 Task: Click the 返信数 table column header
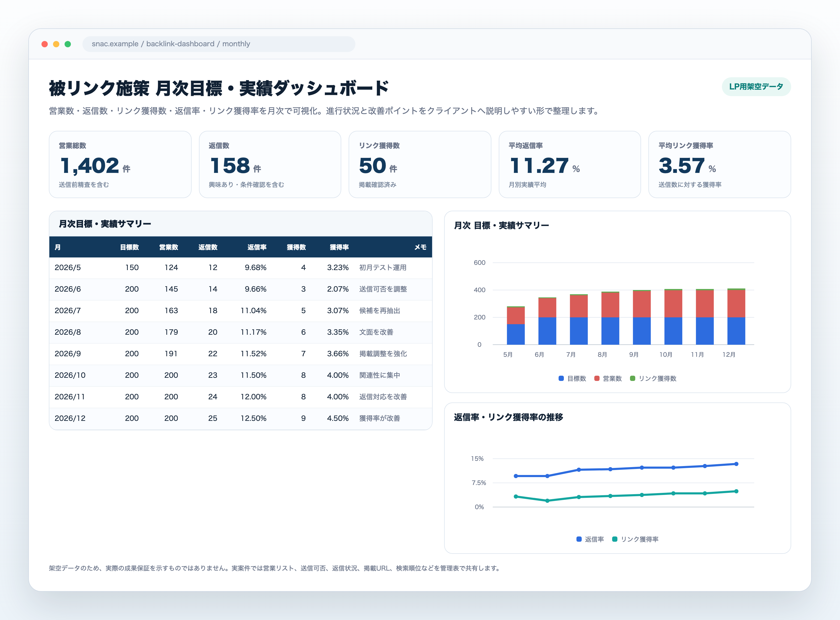208,247
